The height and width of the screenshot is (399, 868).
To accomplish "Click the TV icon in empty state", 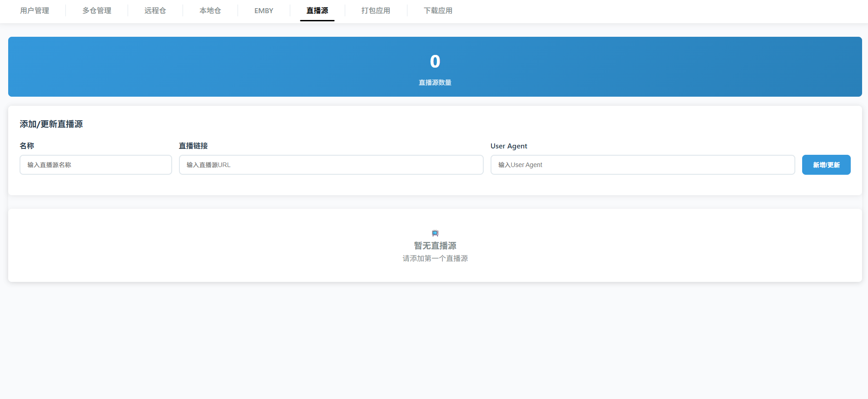I will (x=435, y=233).
